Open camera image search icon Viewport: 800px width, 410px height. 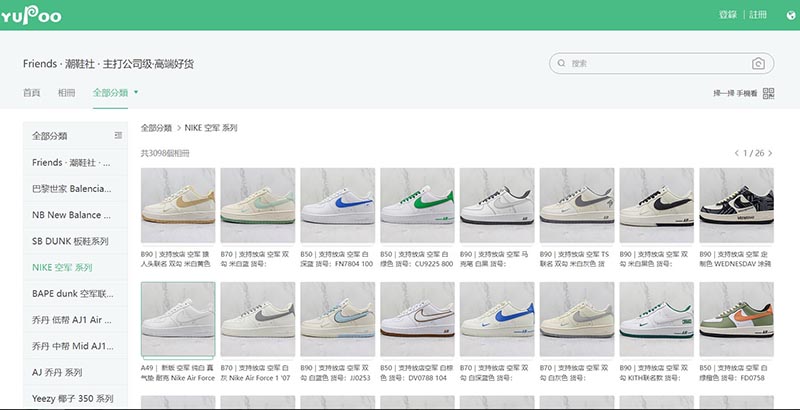(758, 64)
